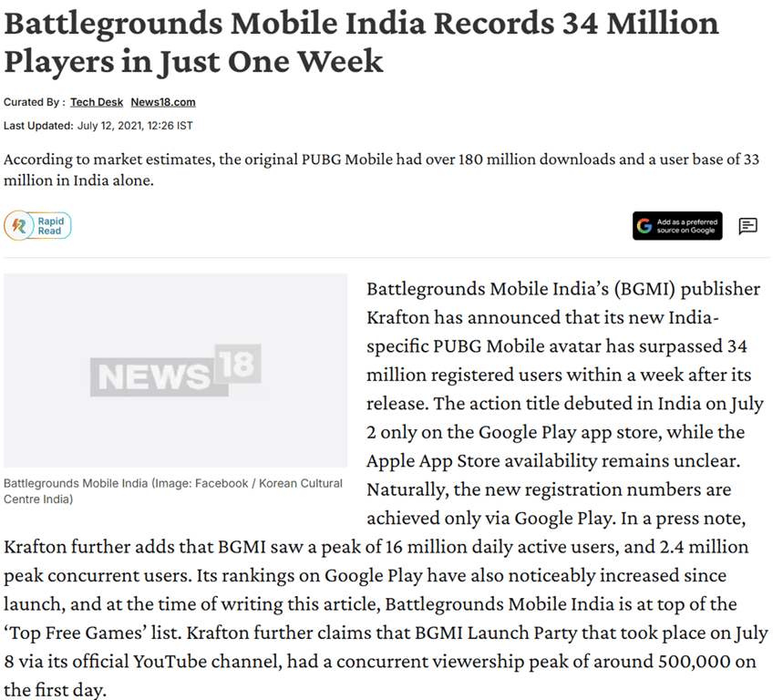Click the line 'Apple App Store availability remains unclear.'
This screenshot has height=700, width=783.
click(553, 461)
